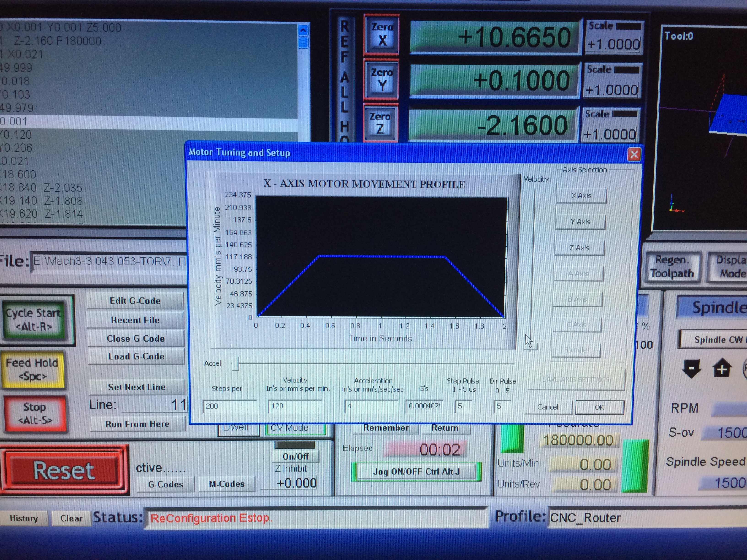Click the Zero Y button
The height and width of the screenshot is (560, 747).
pyautogui.click(x=382, y=80)
